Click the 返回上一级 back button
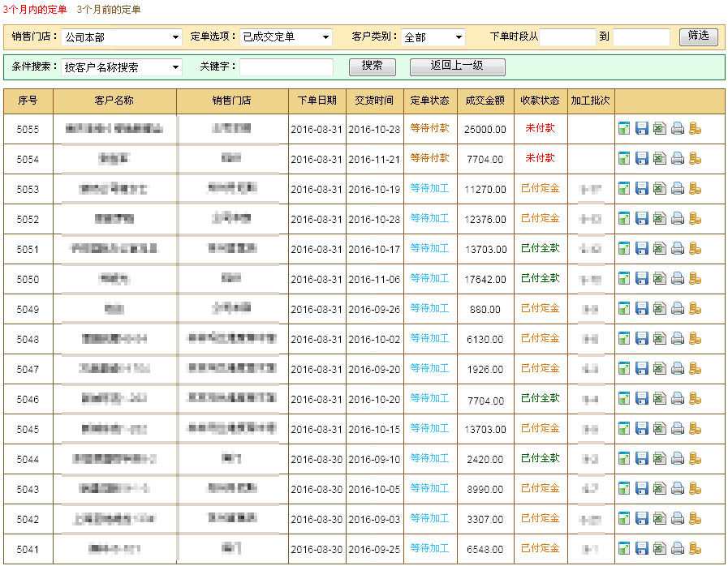Image resolution: width=728 pixels, height=566 pixels. [x=457, y=66]
